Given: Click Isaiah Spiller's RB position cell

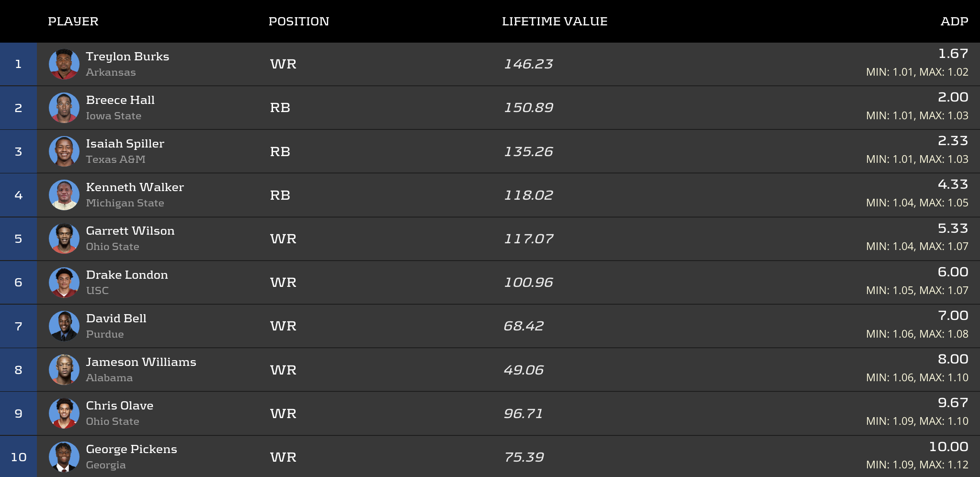Looking at the screenshot, I should pyautogui.click(x=280, y=152).
